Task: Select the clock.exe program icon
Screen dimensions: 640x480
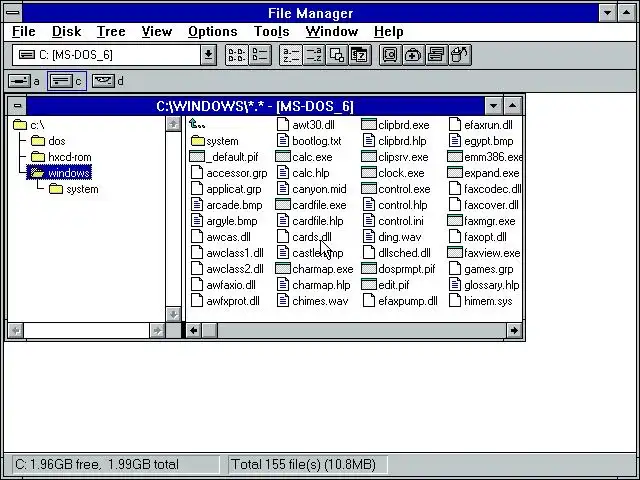Action: 369,173
